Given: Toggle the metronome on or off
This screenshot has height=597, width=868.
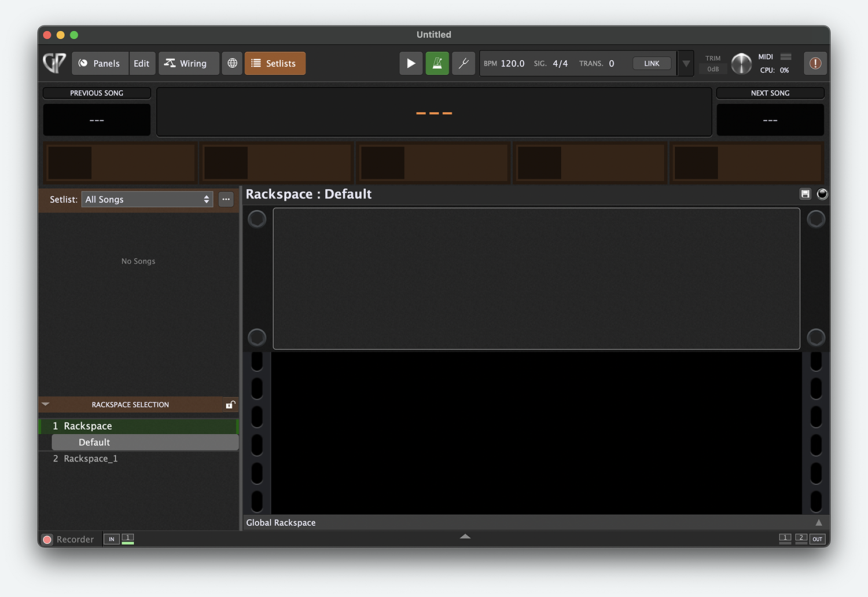Looking at the screenshot, I should 437,63.
